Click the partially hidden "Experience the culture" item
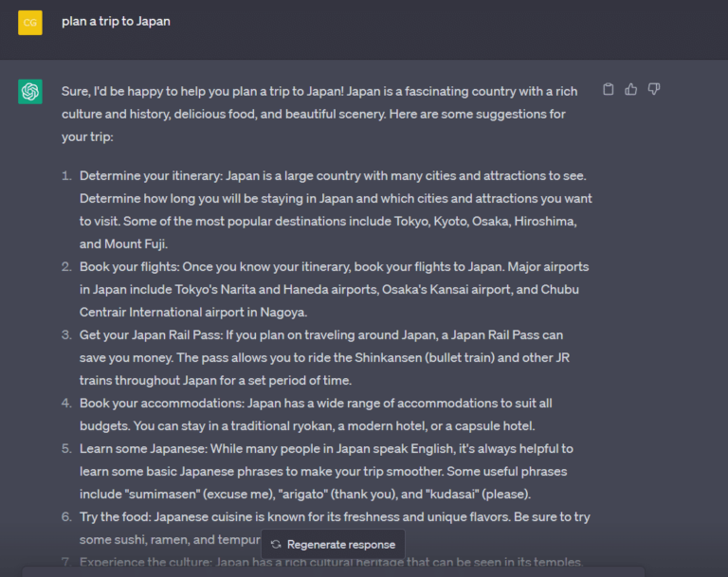 322,562
